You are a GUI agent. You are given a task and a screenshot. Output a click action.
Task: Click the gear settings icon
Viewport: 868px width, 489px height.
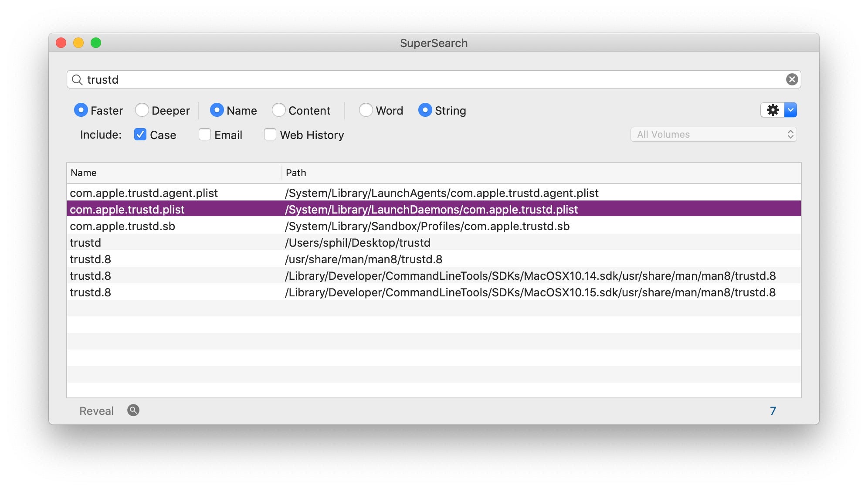(x=773, y=110)
